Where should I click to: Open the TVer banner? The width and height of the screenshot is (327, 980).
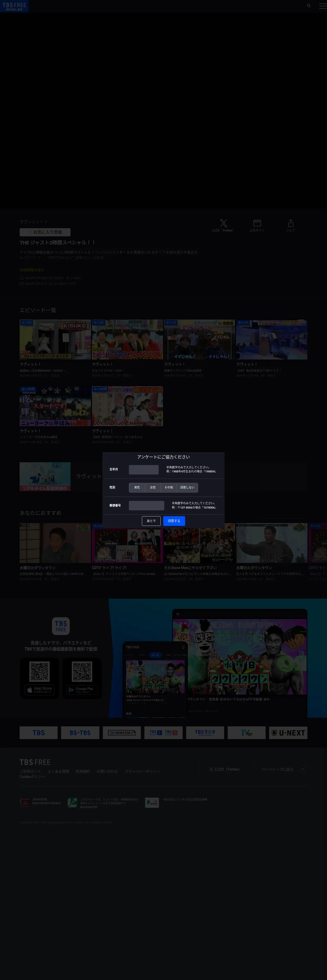tap(247, 733)
